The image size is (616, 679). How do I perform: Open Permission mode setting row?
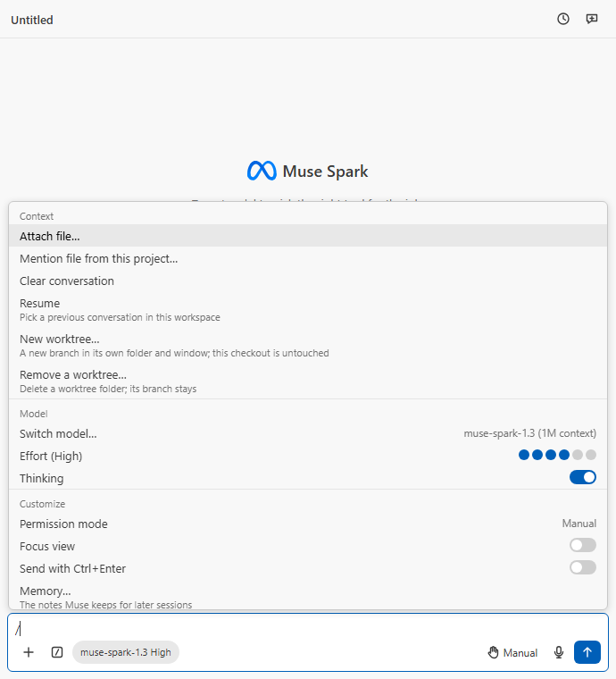point(308,524)
